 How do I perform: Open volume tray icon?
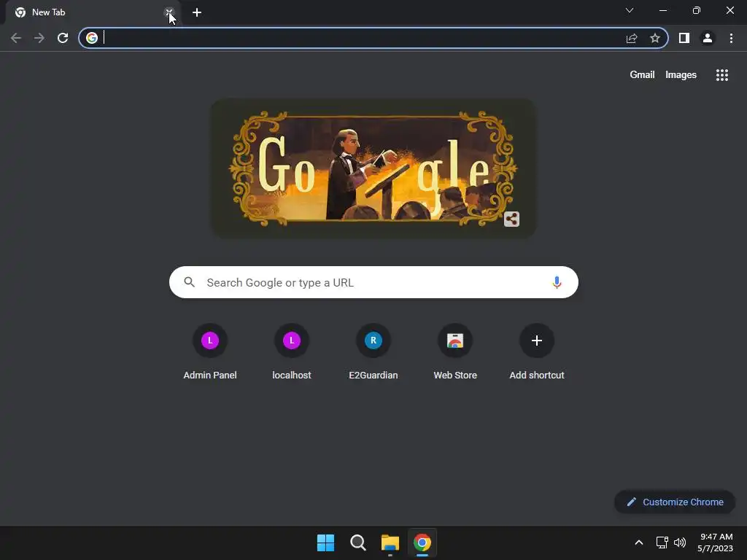point(680,542)
